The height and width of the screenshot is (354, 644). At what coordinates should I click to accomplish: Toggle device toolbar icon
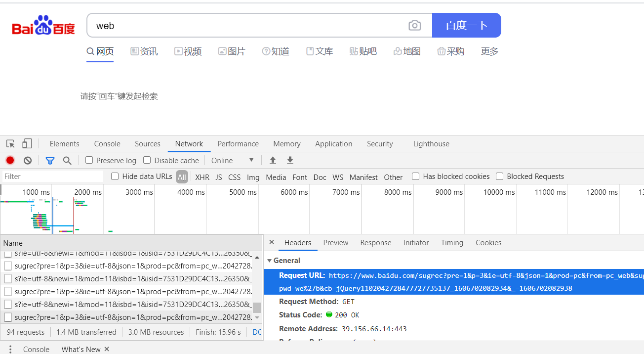coord(27,144)
